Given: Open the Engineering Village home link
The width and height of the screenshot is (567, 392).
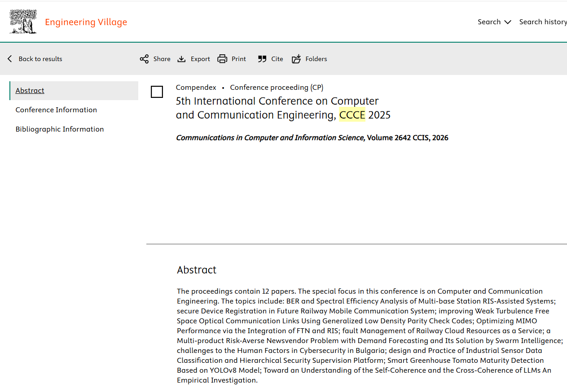Looking at the screenshot, I should click(86, 22).
